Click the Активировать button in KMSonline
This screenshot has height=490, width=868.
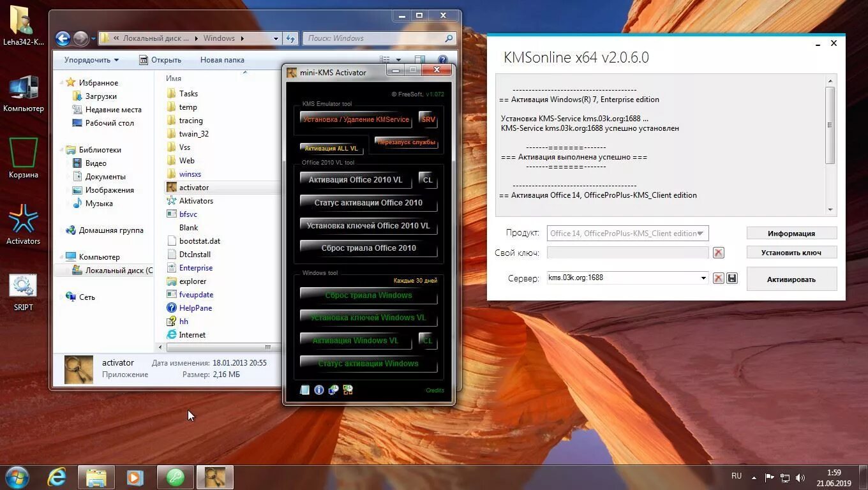point(791,279)
